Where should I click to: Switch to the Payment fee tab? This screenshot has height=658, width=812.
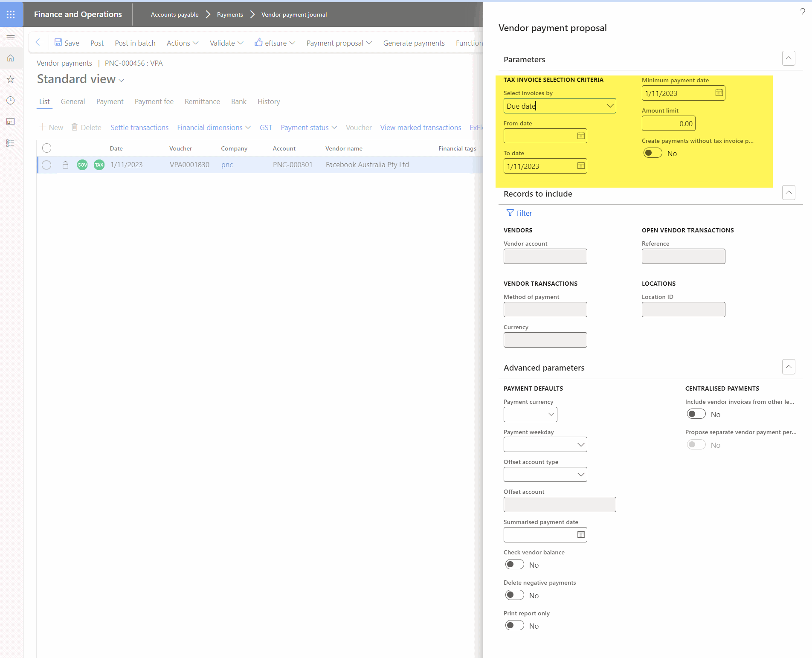tap(154, 101)
